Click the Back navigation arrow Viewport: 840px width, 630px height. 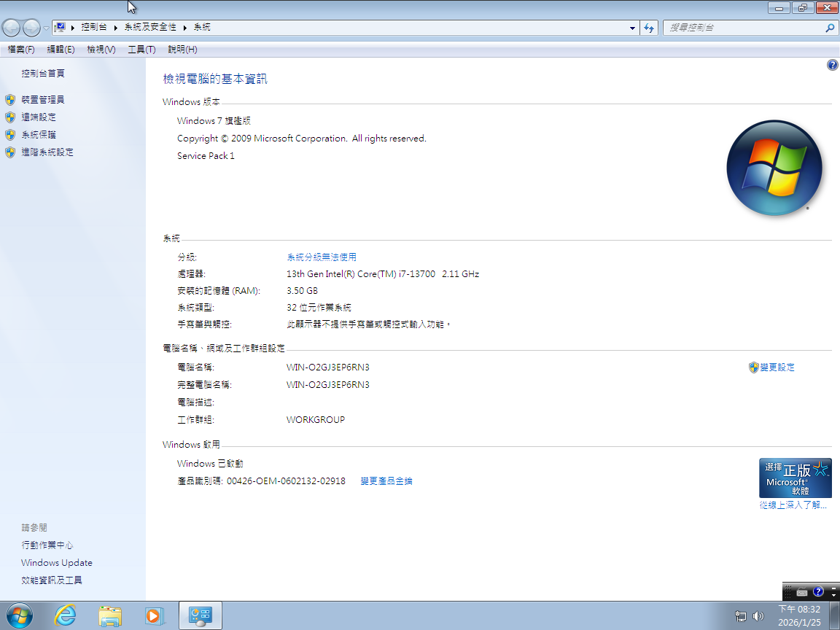point(11,27)
